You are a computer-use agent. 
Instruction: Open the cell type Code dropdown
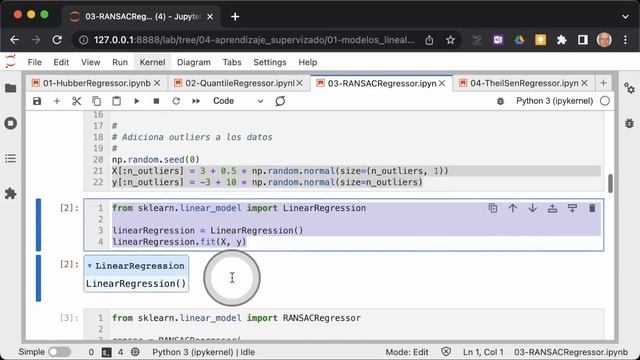coord(238,101)
